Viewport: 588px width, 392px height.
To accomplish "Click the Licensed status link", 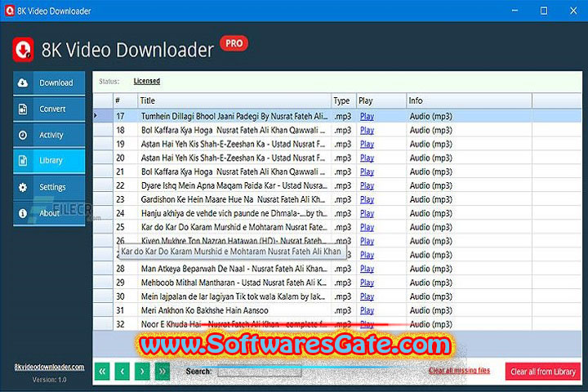I will [147, 81].
